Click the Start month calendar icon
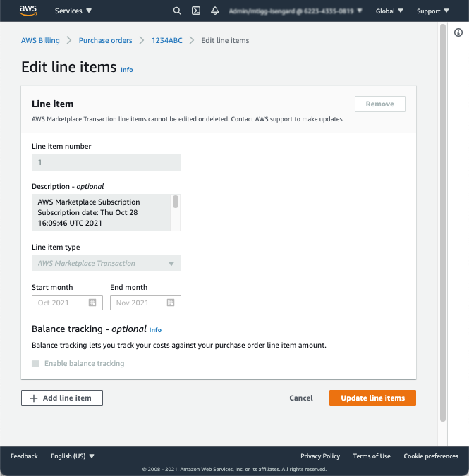This screenshot has width=469, height=476. (92, 303)
